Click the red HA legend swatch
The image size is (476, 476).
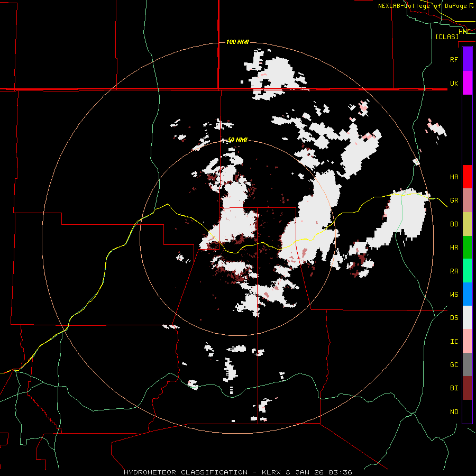click(467, 177)
